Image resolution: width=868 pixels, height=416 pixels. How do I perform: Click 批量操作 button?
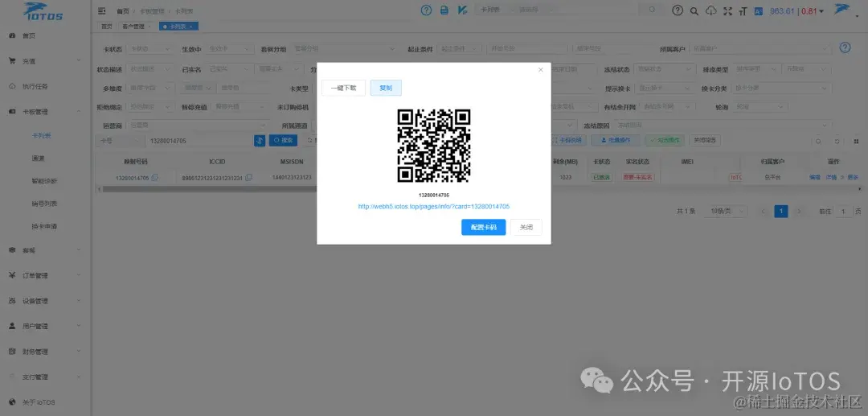[616, 141]
